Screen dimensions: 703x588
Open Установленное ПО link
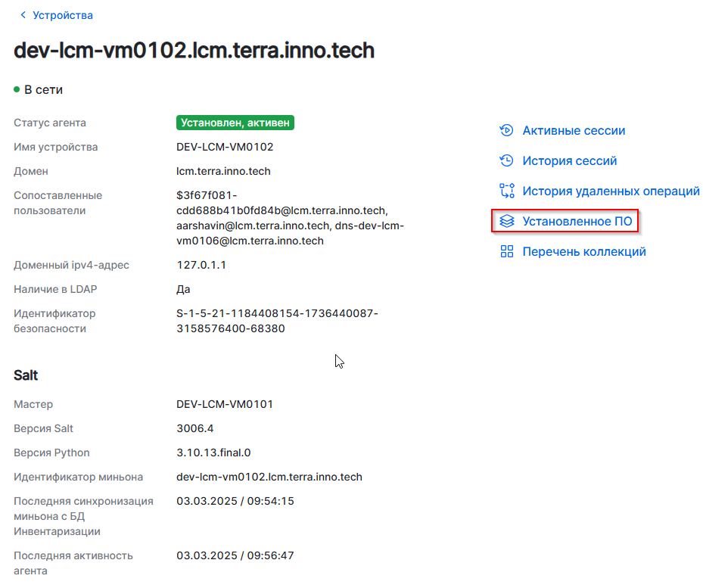pos(577,222)
